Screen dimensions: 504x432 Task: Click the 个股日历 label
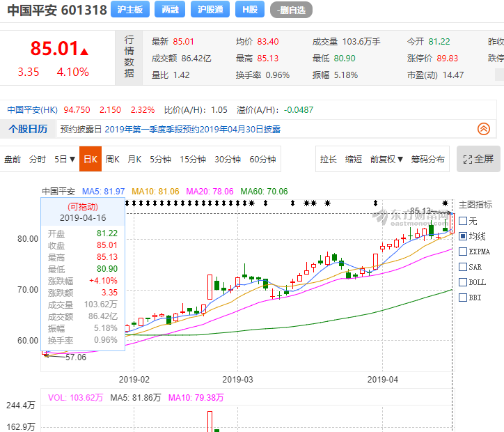tap(28, 129)
